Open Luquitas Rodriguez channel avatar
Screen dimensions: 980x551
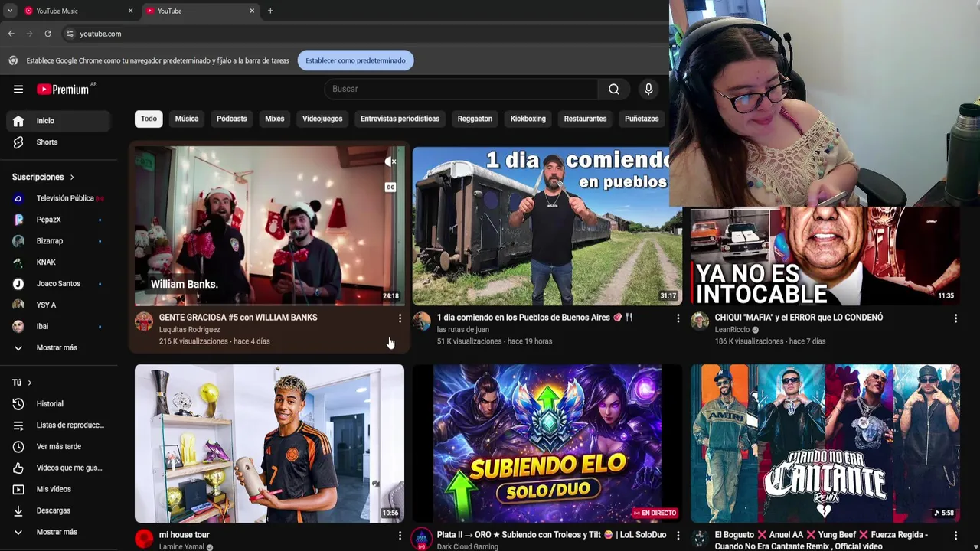coord(144,321)
